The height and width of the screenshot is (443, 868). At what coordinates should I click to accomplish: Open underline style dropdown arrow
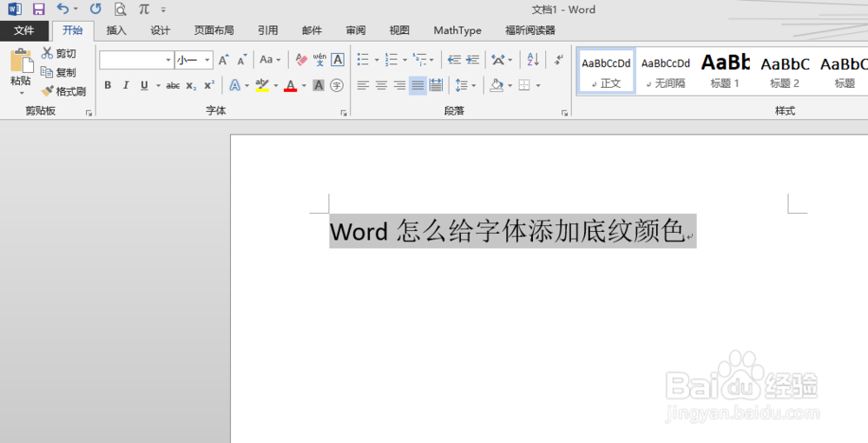(x=158, y=86)
